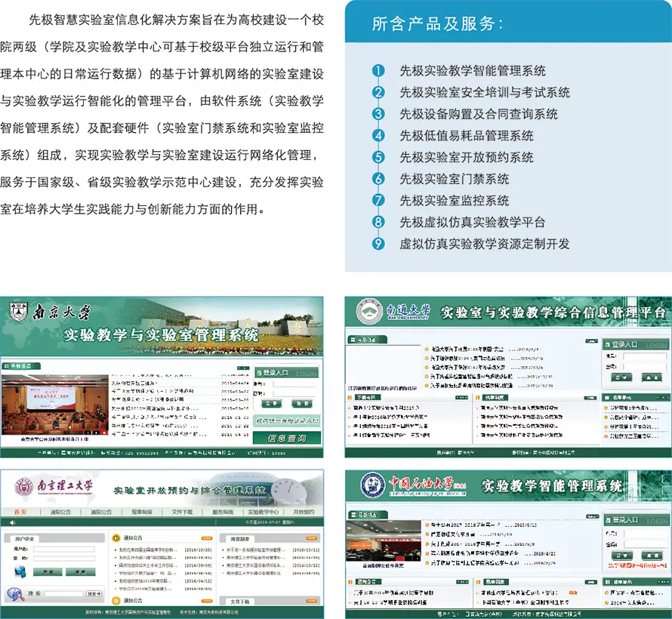Click numbered circle 8 in product list
Screen dimensions: 672x619
click(378, 222)
